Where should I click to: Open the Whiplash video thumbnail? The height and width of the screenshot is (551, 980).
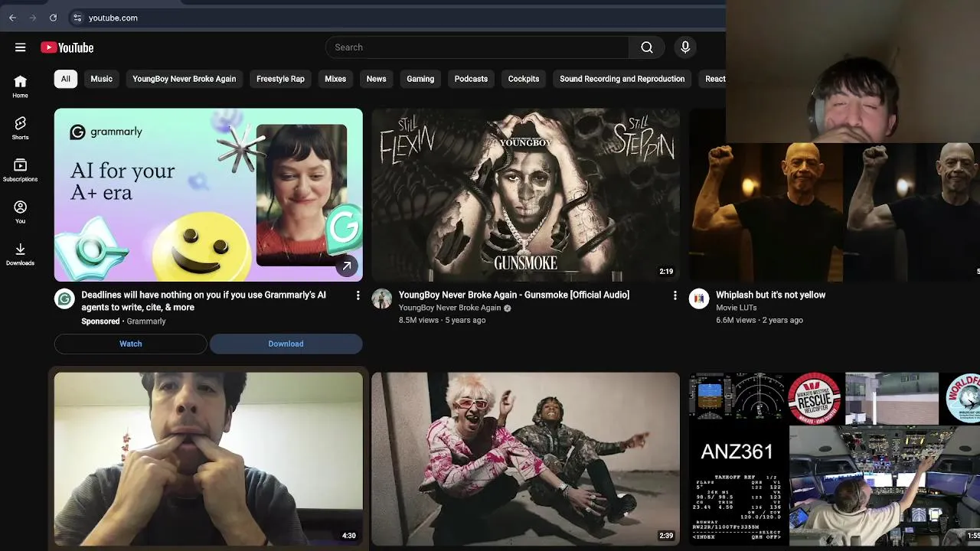[835, 212]
